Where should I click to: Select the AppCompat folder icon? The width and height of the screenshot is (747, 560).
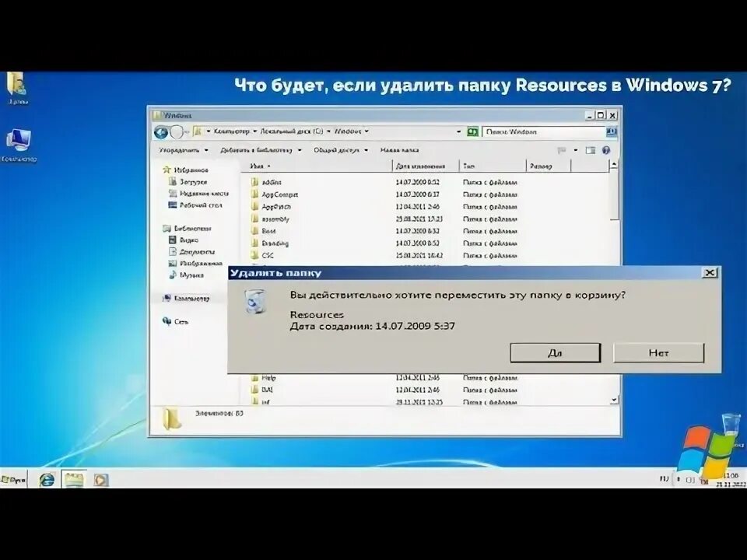point(255,194)
